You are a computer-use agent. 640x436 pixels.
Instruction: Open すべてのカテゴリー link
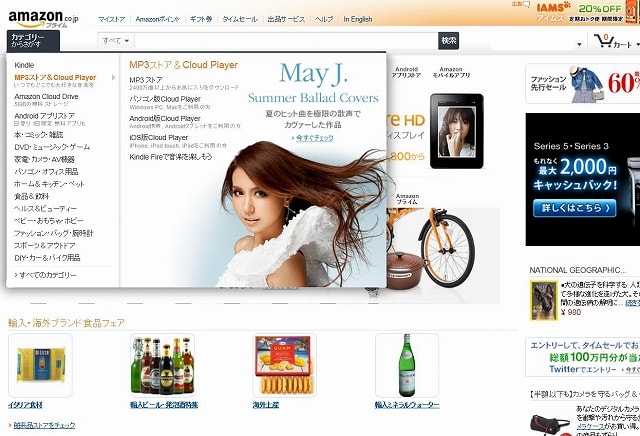[47, 275]
